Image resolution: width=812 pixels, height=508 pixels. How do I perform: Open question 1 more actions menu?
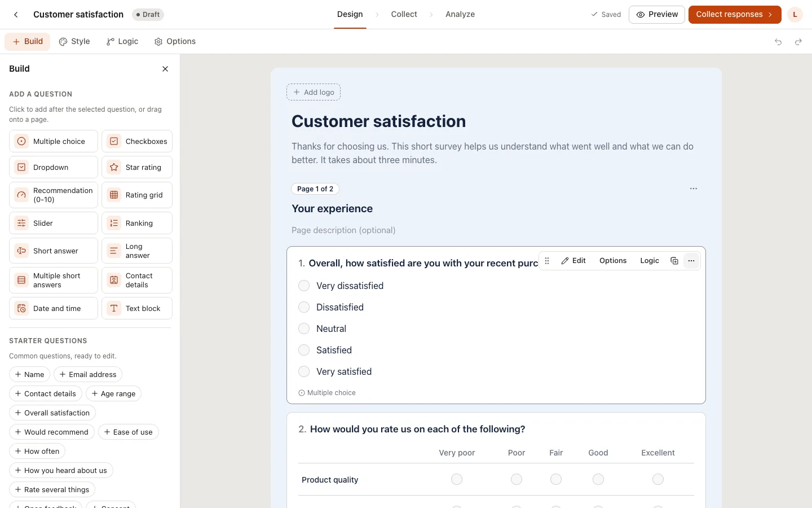[691, 261]
